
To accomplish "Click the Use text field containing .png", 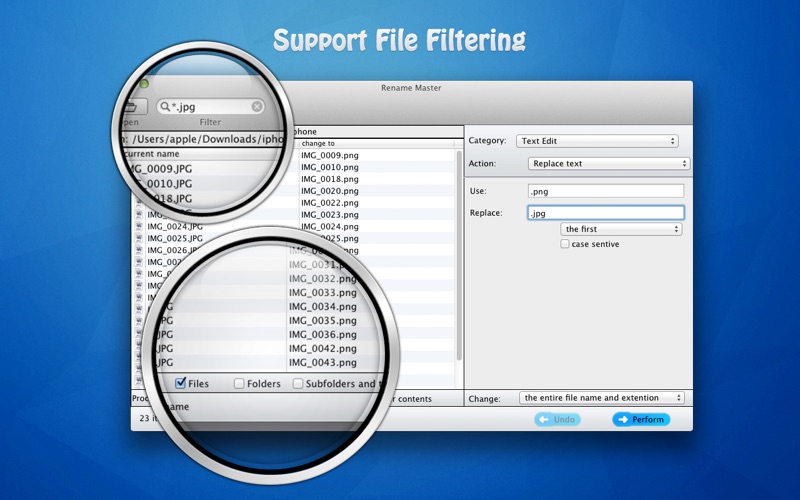I will pos(605,191).
